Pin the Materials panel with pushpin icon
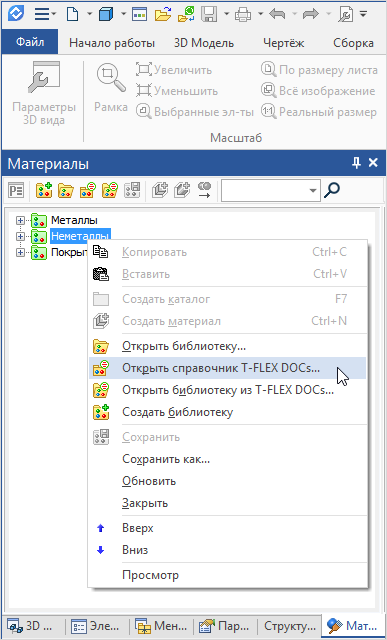387x640 pixels. pyautogui.click(x=356, y=163)
